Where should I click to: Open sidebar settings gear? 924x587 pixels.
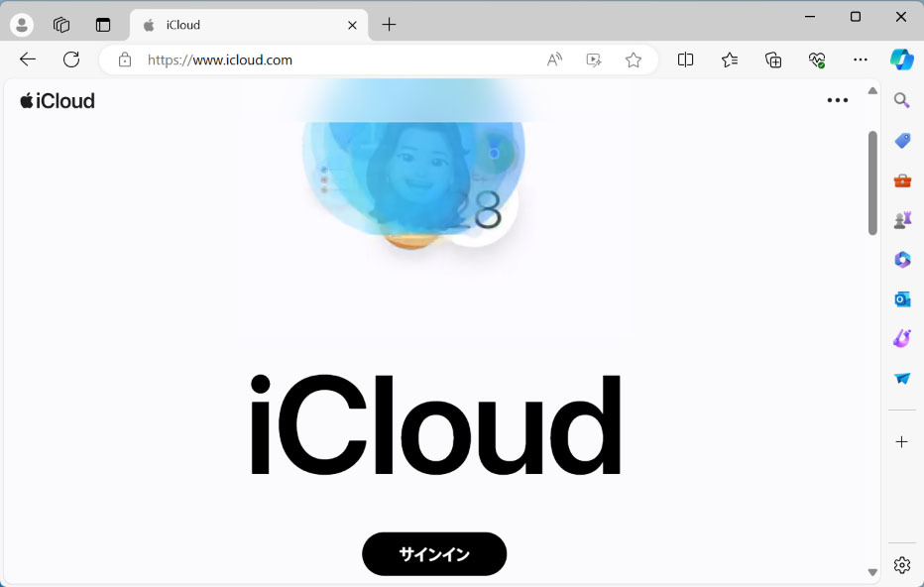point(901,565)
